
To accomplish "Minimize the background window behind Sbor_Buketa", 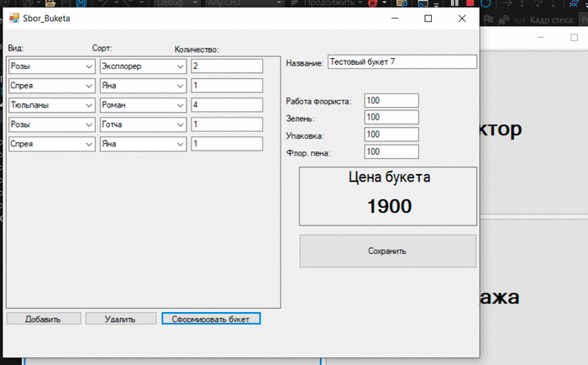I will click(541, 37).
